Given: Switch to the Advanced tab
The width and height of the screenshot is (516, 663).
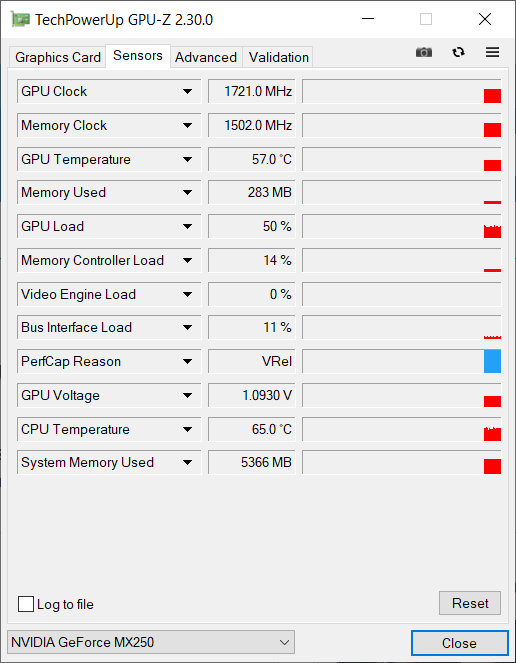Looking at the screenshot, I should click(x=206, y=57).
